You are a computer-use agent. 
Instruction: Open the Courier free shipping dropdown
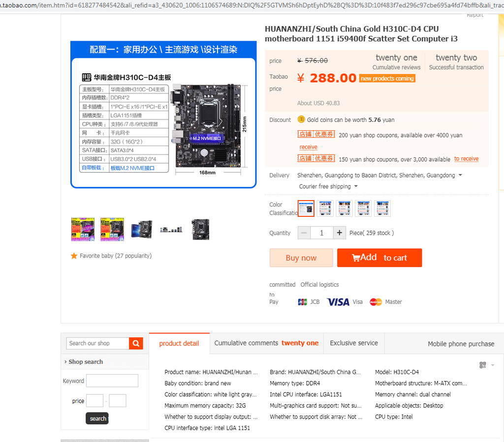[x=356, y=186]
